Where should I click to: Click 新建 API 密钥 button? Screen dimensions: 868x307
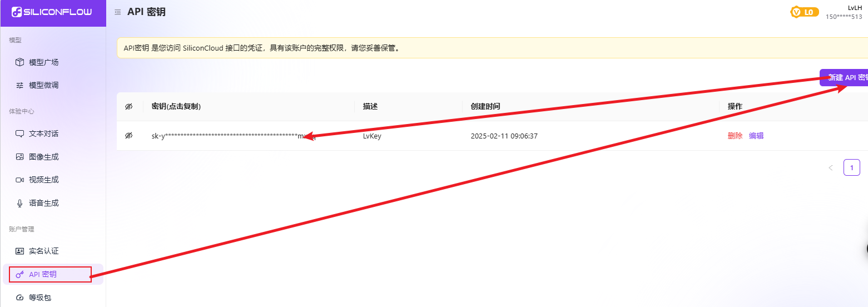844,78
